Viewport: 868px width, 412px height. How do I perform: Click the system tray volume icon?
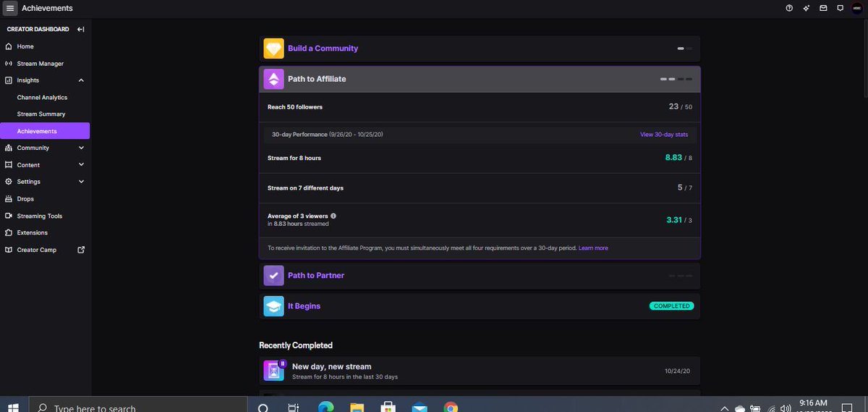pos(786,408)
